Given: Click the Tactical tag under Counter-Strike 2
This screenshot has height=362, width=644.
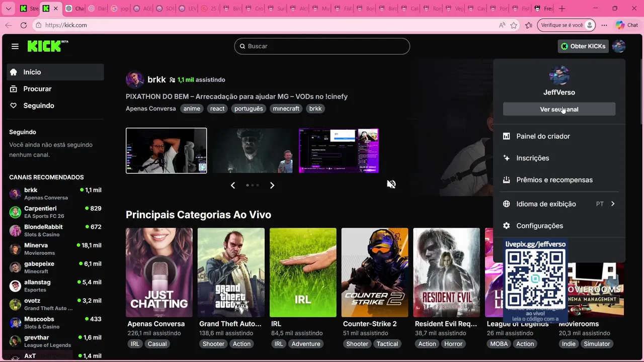Looking at the screenshot, I should click(x=387, y=344).
